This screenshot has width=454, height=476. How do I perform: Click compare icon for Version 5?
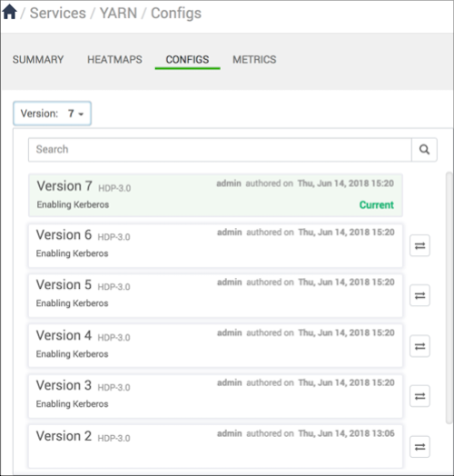tap(419, 295)
